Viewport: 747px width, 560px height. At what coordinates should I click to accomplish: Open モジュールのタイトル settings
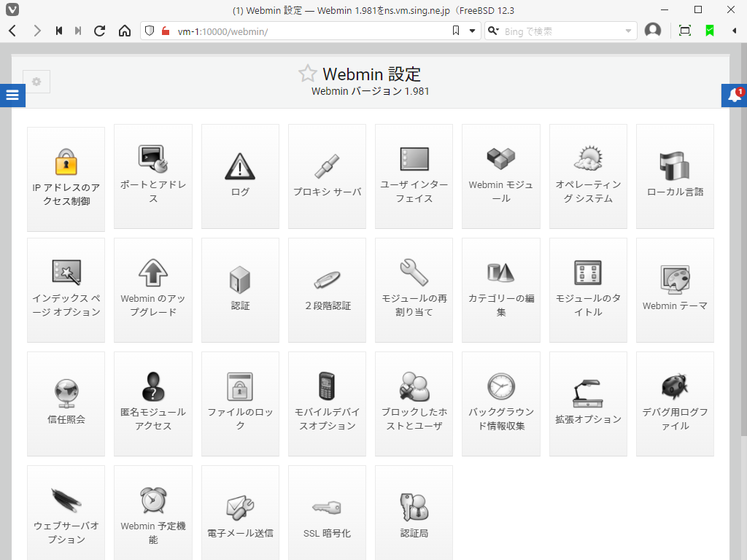click(x=589, y=290)
